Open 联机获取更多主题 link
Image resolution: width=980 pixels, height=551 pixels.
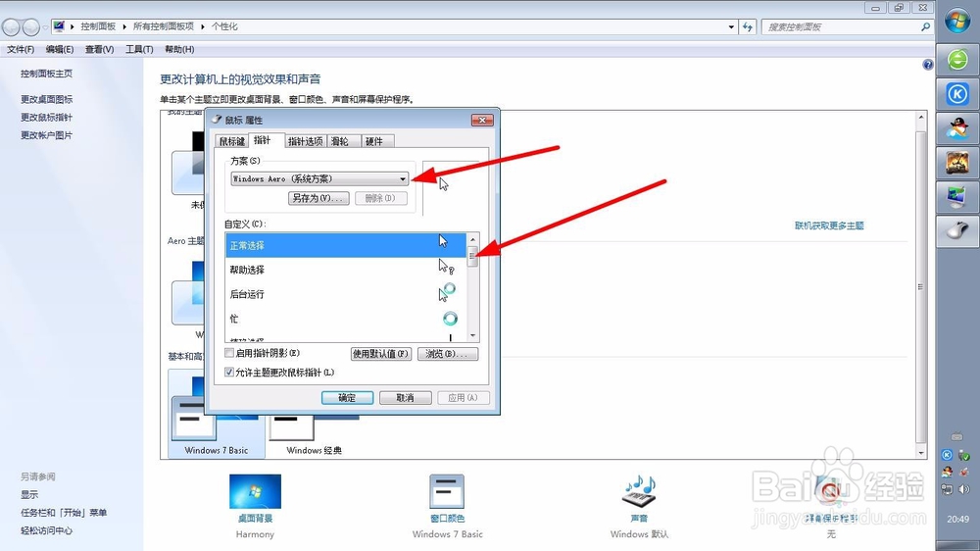[829, 225]
